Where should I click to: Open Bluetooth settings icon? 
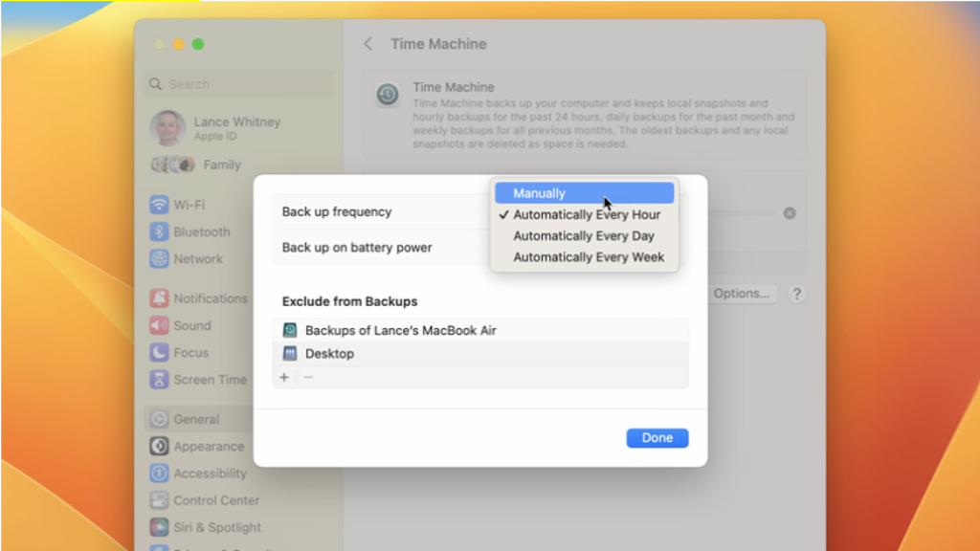point(159,231)
